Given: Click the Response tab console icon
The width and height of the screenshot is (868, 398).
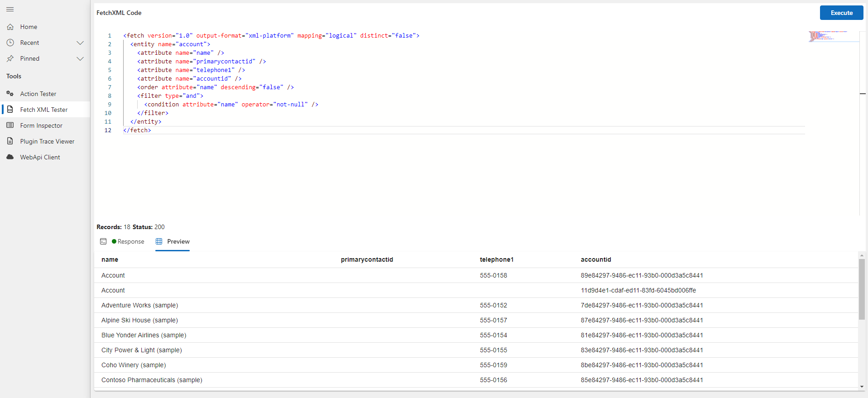Looking at the screenshot, I should (x=103, y=241).
